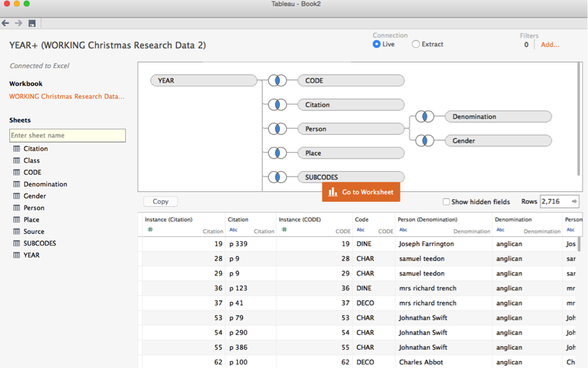
Task: Click the back arrow toolbar icon
Action: coord(6,23)
